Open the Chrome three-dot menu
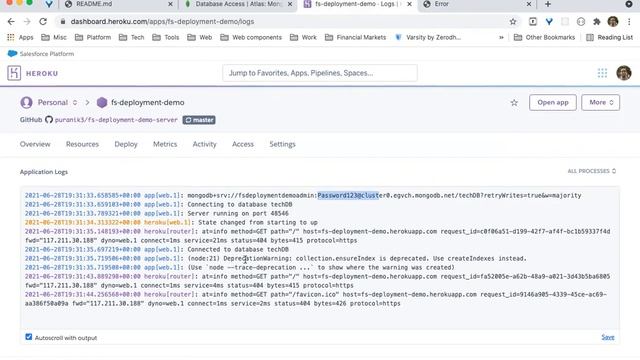This screenshot has width=640, height=360. point(629,22)
